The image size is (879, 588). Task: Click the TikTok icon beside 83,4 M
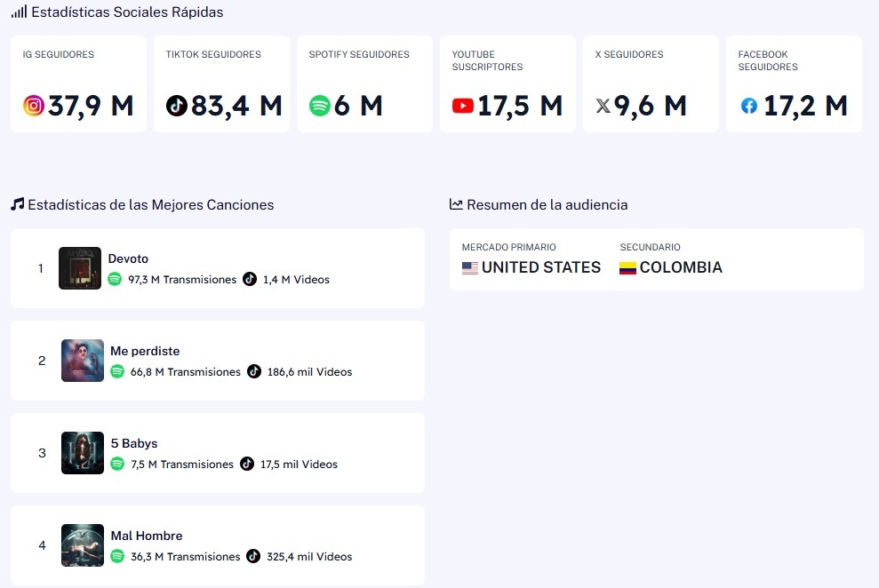click(x=177, y=107)
